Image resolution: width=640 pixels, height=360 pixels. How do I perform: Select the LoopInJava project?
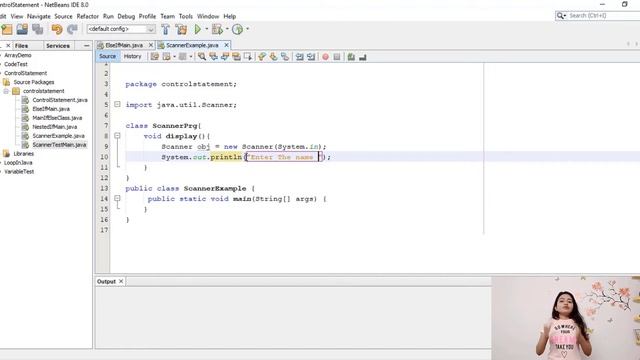tap(18, 163)
